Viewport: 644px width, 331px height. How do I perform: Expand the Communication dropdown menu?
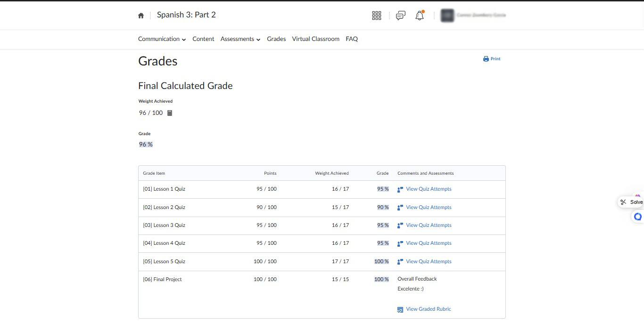pyautogui.click(x=162, y=39)
